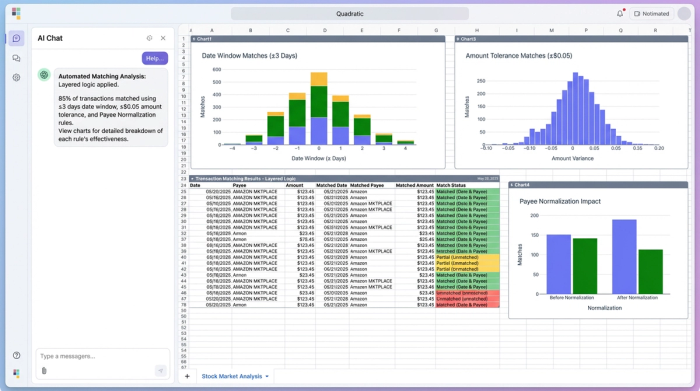Click the Matched Amount column header

415,185
